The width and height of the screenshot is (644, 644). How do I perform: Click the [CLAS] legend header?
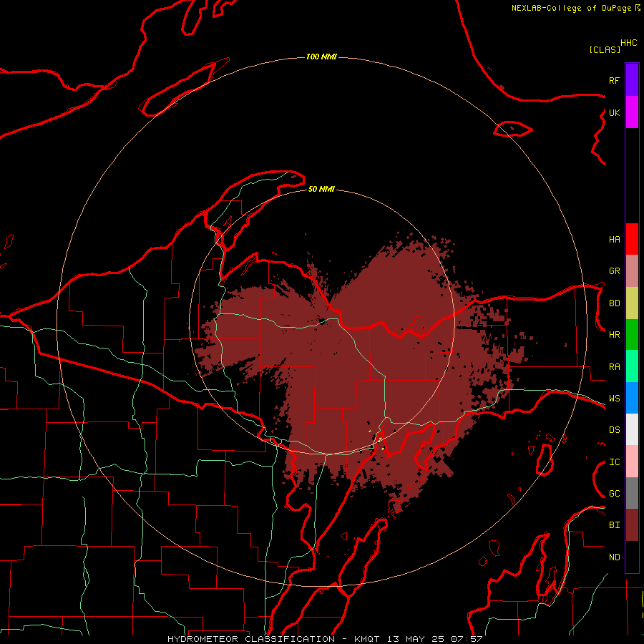click(x=605, y=49)
